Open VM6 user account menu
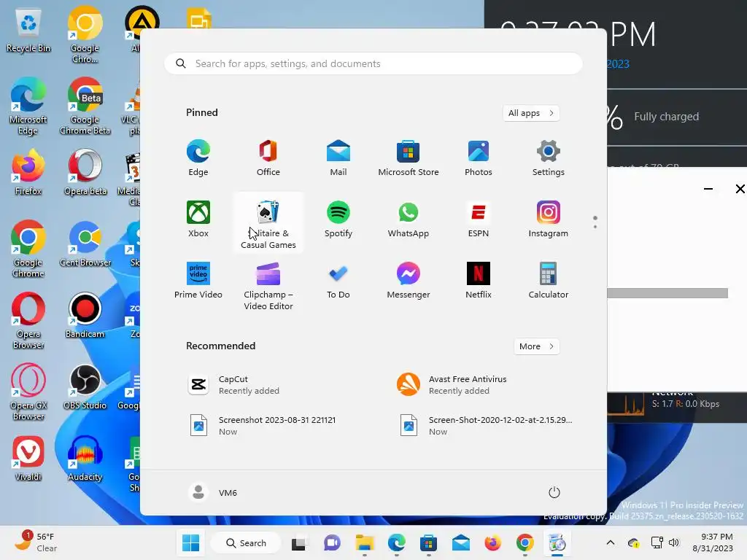The width and height of the screenshot is (747, 560). 213,492
